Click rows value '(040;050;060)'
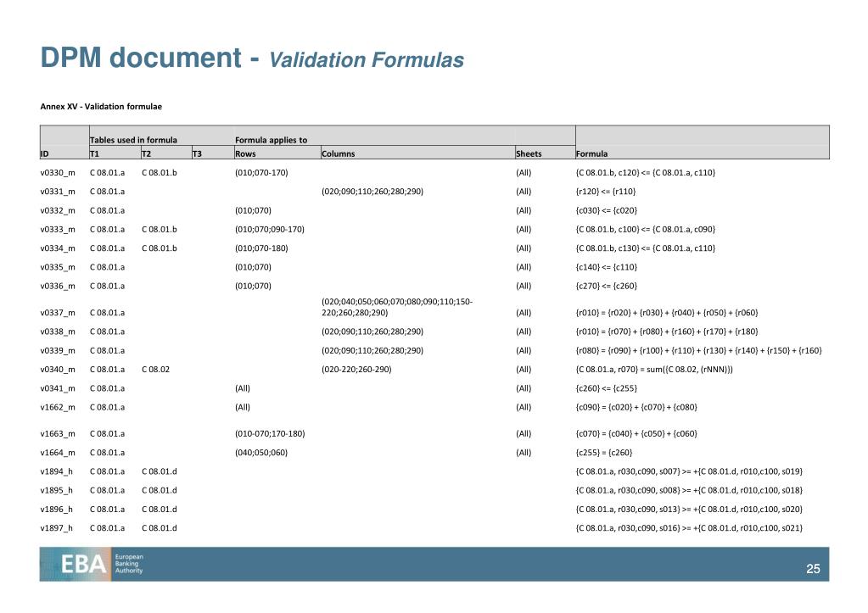868x613 pixels. coord(261,453)
